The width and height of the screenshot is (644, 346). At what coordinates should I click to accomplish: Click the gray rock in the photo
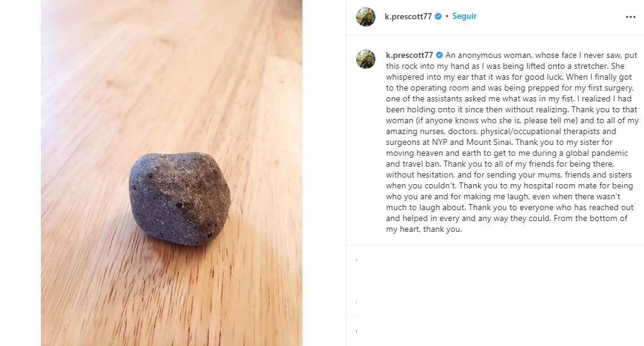[179, 198]
